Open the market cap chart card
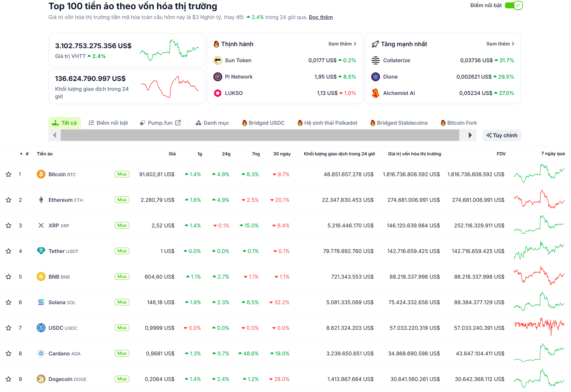This screenshot has height=392, width=571. coord(127,50)
